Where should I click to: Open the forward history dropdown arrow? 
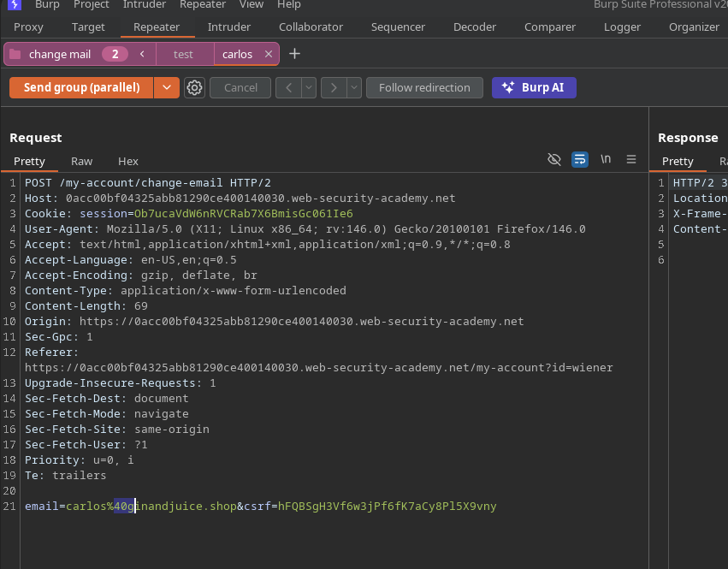352,87
